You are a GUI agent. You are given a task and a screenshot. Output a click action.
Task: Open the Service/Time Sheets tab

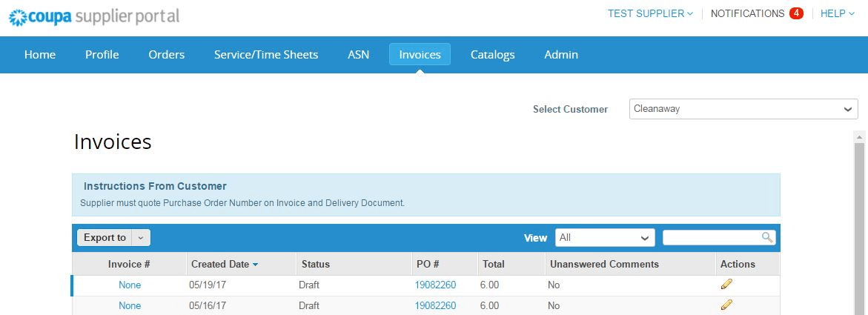(x=266, y=54)
